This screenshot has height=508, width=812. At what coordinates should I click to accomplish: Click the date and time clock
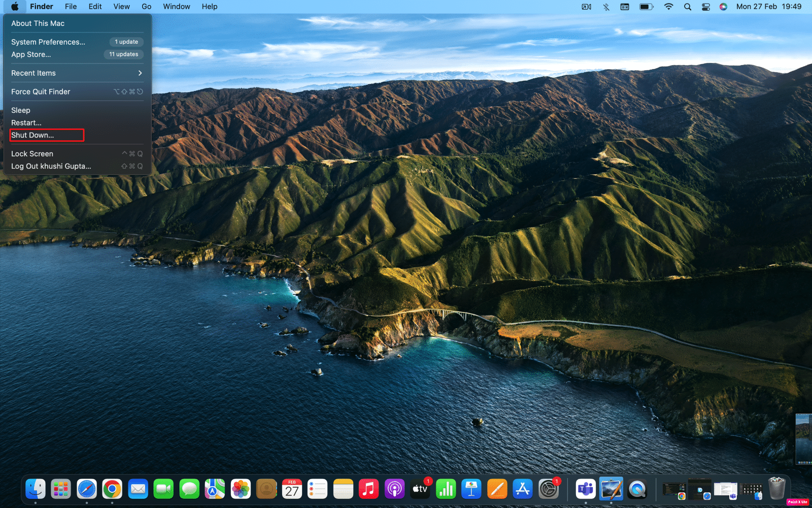point(769,7)
